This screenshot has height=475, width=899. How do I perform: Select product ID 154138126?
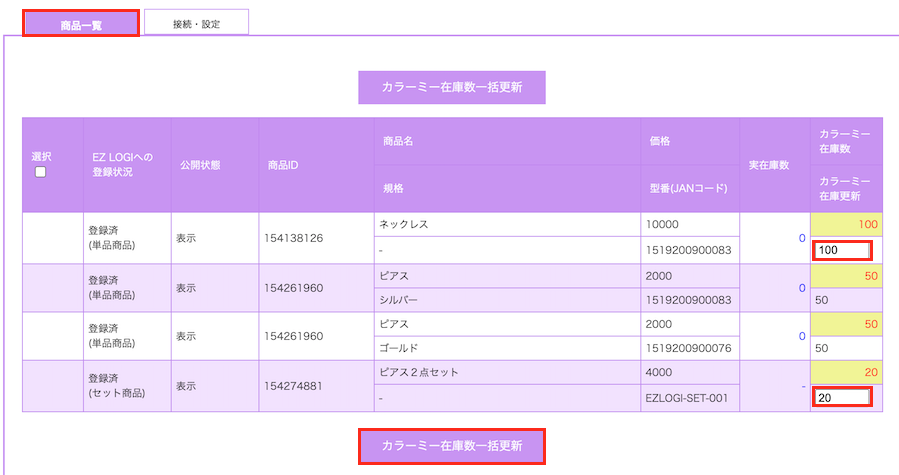(293, 238)
